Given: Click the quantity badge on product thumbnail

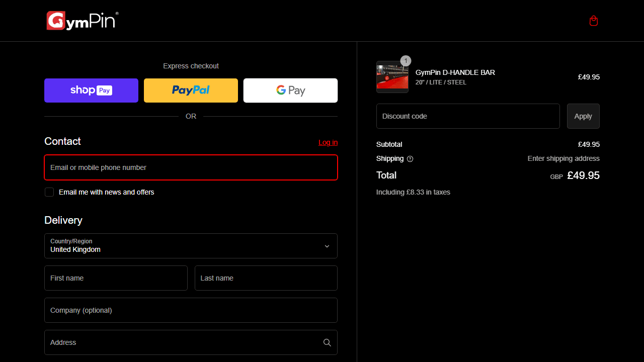Looking at the screenshot, I should [406, 61].
